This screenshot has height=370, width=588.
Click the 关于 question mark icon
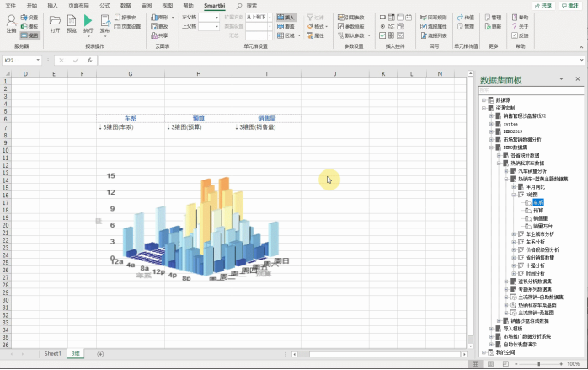pyautogui.click(x=520, y=27)
